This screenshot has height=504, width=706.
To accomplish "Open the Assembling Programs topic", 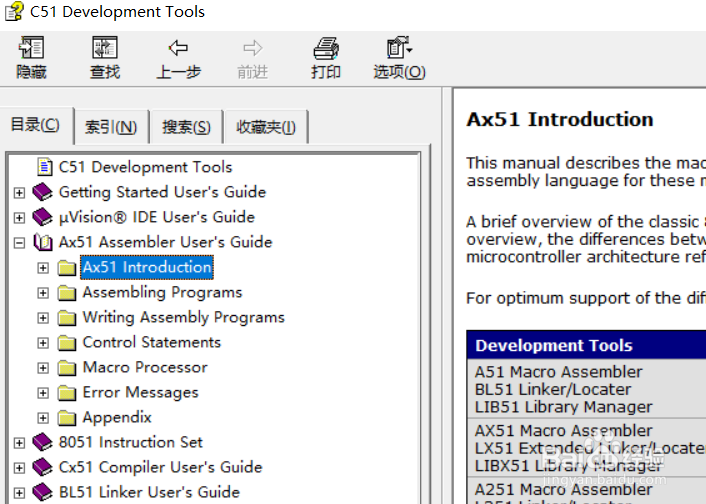I will 162,293.
